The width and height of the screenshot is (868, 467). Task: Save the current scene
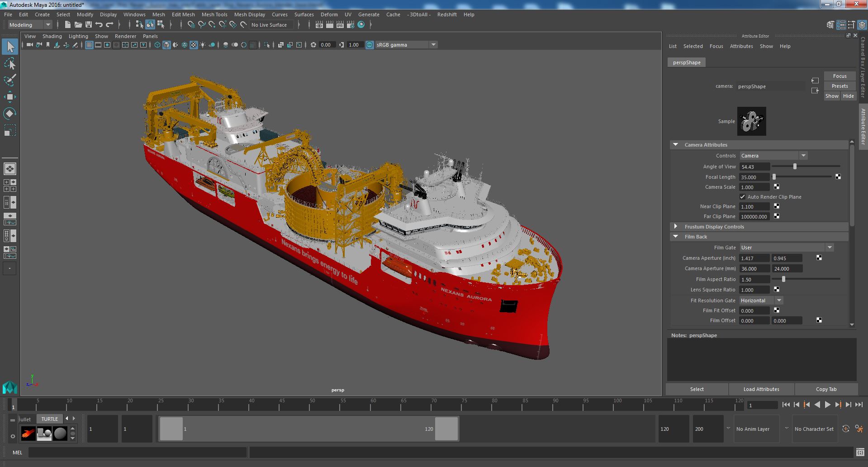pos(89,25)
